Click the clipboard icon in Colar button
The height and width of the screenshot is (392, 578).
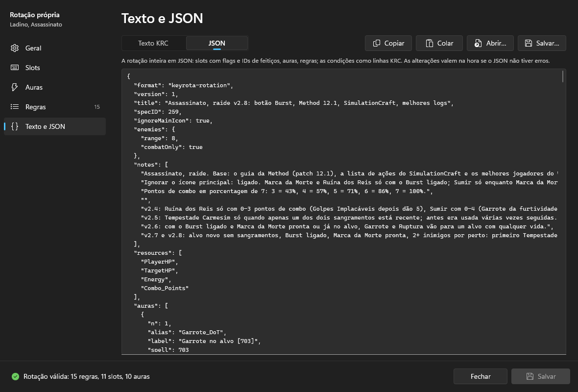click(x=430, y=43)
